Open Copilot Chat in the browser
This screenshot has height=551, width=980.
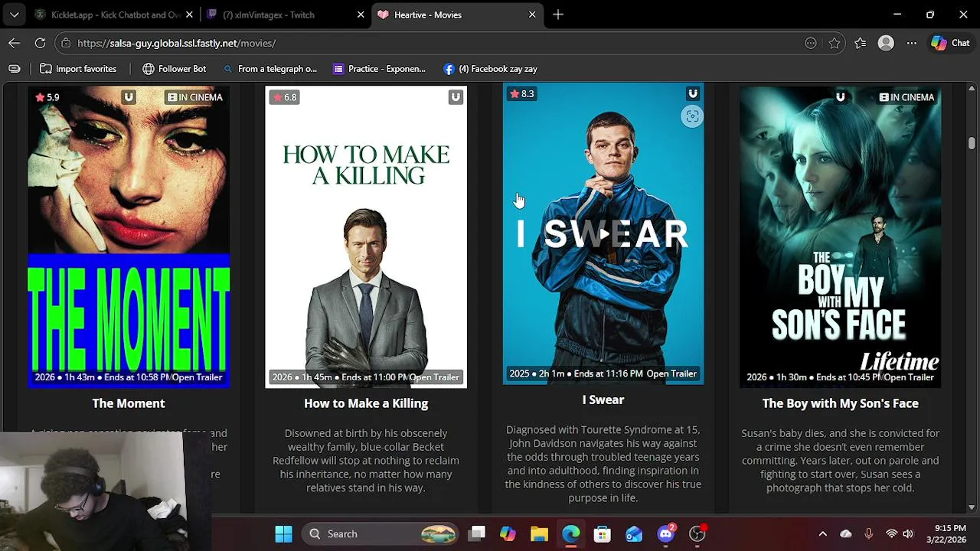pos(950,44)
